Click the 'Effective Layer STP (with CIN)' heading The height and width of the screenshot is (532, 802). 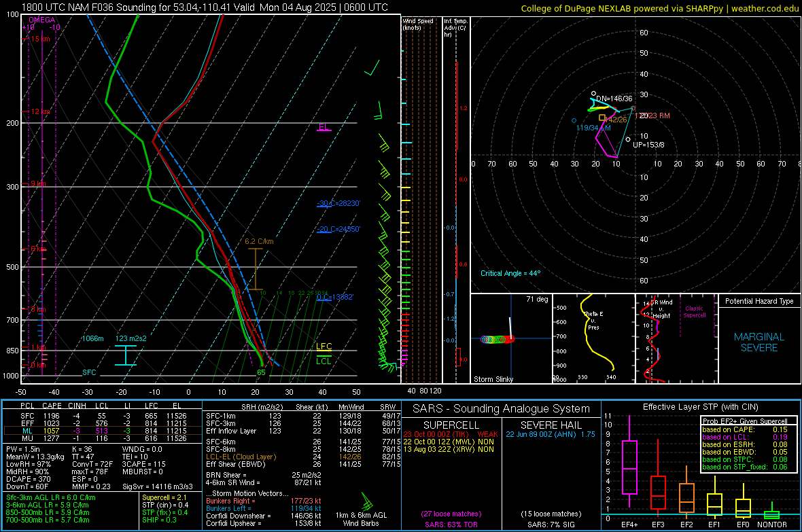click(x=700, y=407)
